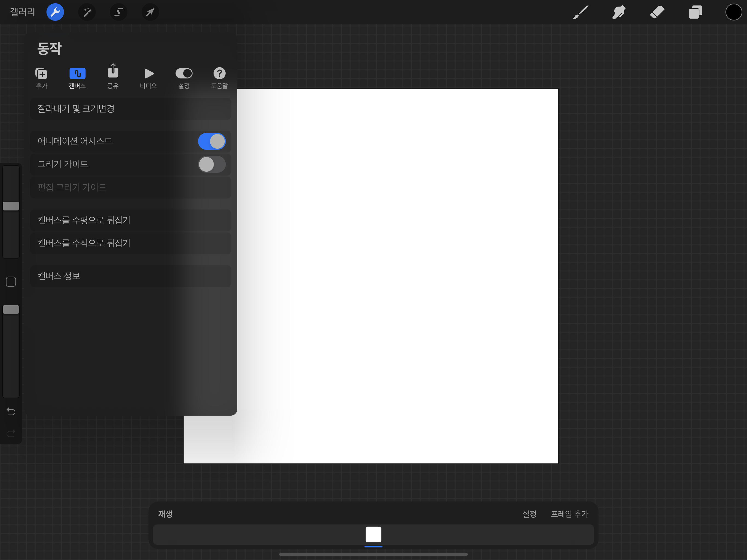Click the square modifier button in sidebar
The image size is (747, 560).
point(11,281)
